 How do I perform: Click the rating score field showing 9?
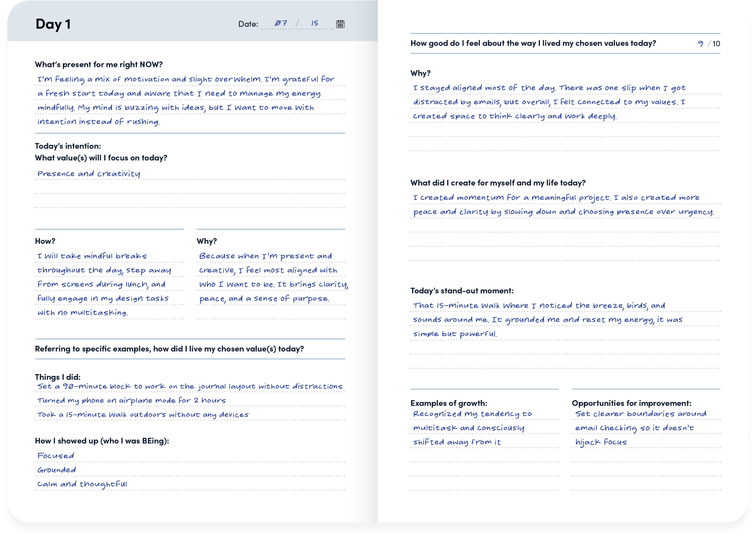tap(701, 44)
